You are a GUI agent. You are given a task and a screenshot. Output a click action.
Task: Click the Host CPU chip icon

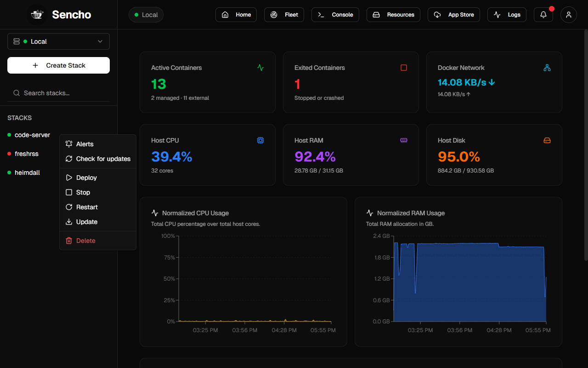pos(260,140)
